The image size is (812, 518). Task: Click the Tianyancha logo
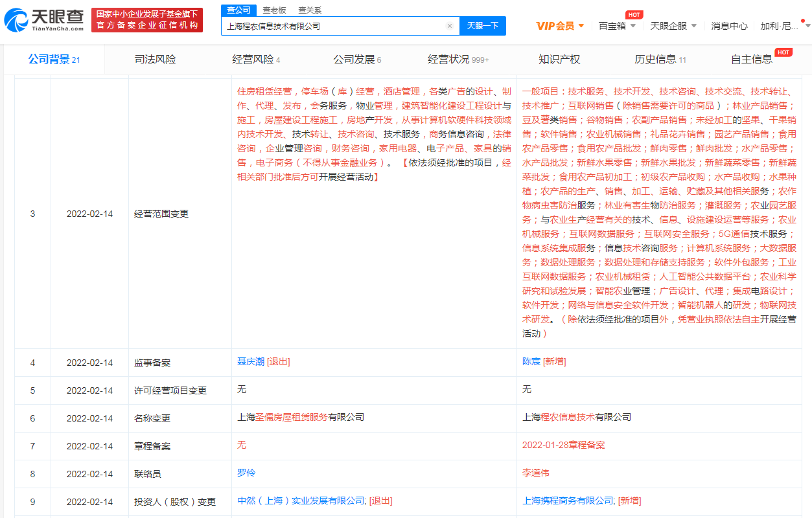tap(44, 20)
